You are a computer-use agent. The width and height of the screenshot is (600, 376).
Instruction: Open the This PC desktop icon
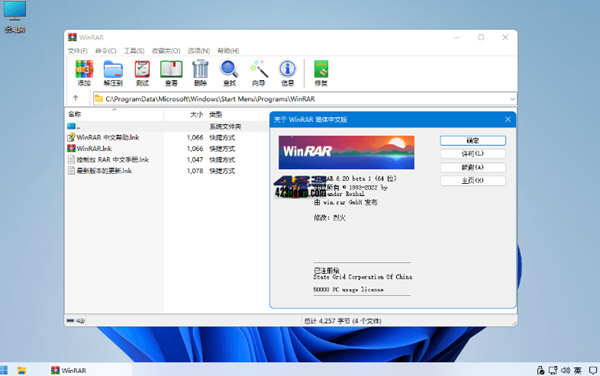15,16
